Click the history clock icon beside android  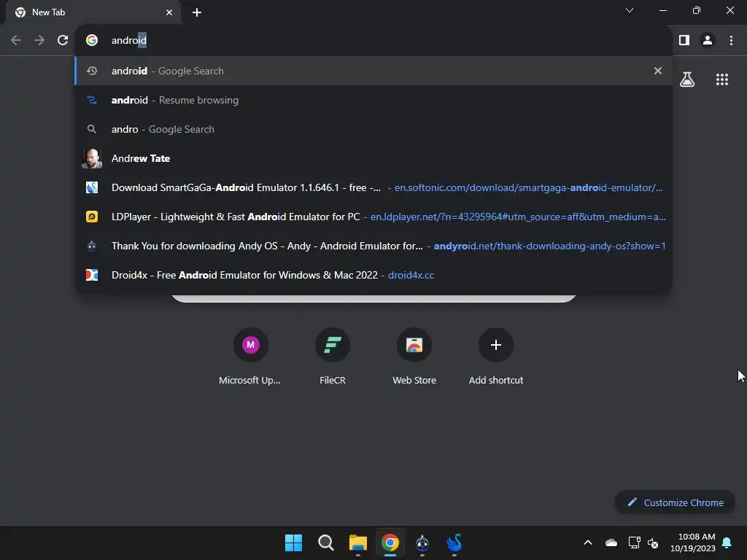pos(92,71)
